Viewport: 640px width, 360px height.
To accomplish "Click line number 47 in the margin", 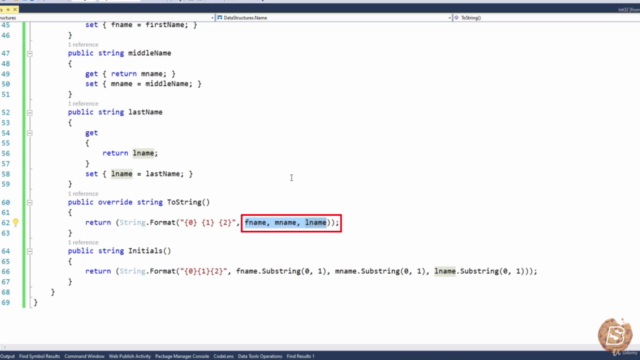I will point(5,53).
